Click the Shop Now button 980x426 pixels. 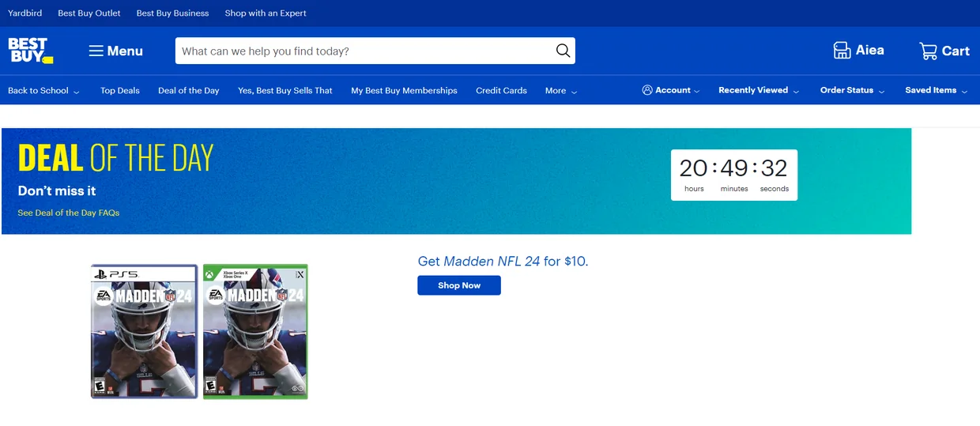pos(459,285)
